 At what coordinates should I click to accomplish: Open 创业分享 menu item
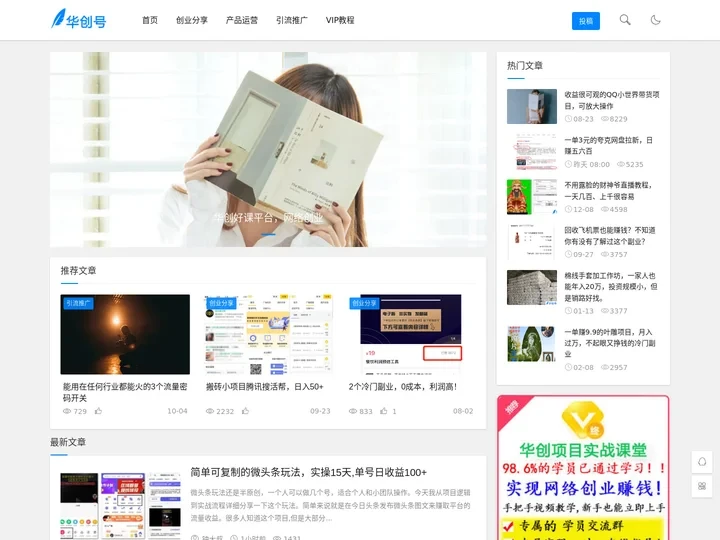coord(192,20)
